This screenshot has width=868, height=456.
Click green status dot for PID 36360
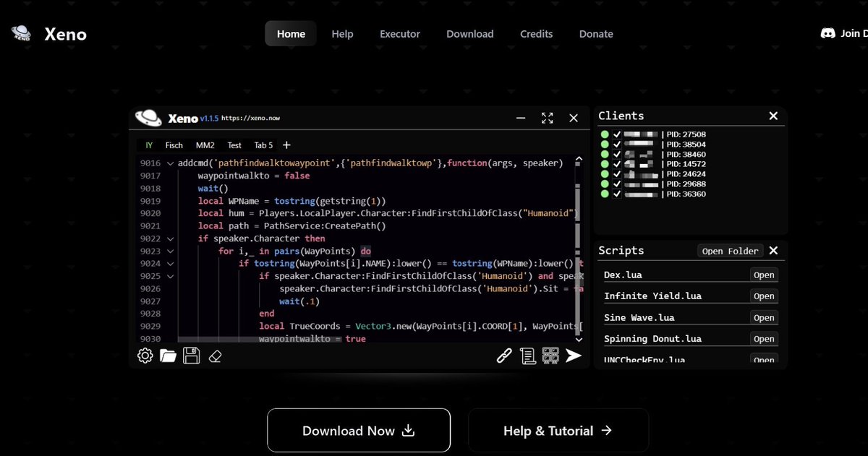[x=605, y=194]
